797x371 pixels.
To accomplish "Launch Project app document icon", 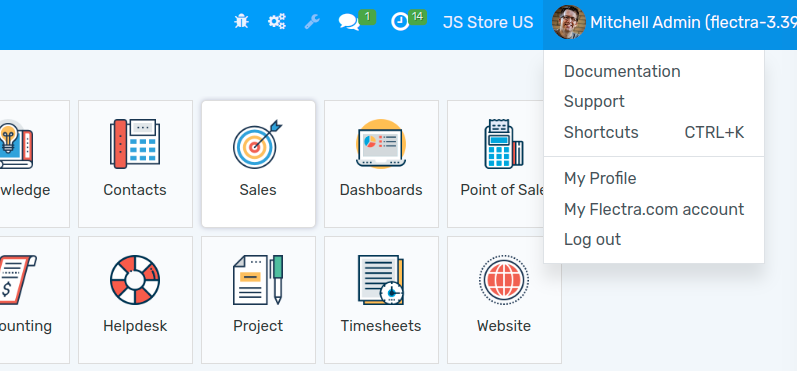I will (258, 280).
